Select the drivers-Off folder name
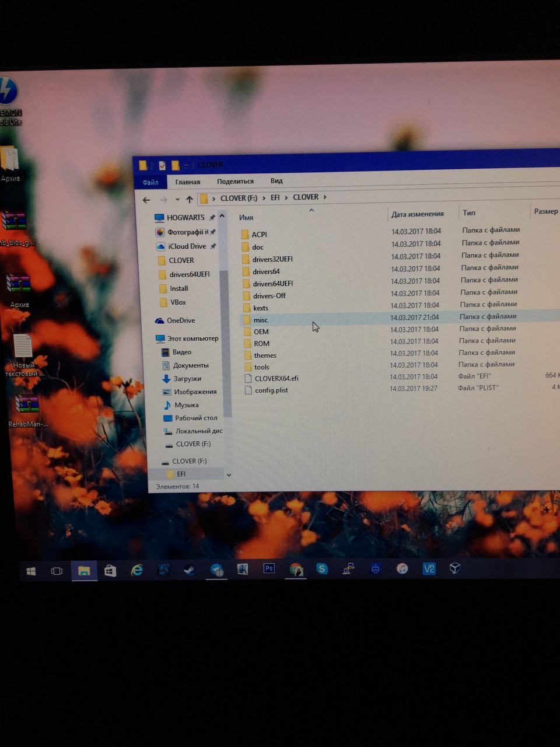 [269, 296]
